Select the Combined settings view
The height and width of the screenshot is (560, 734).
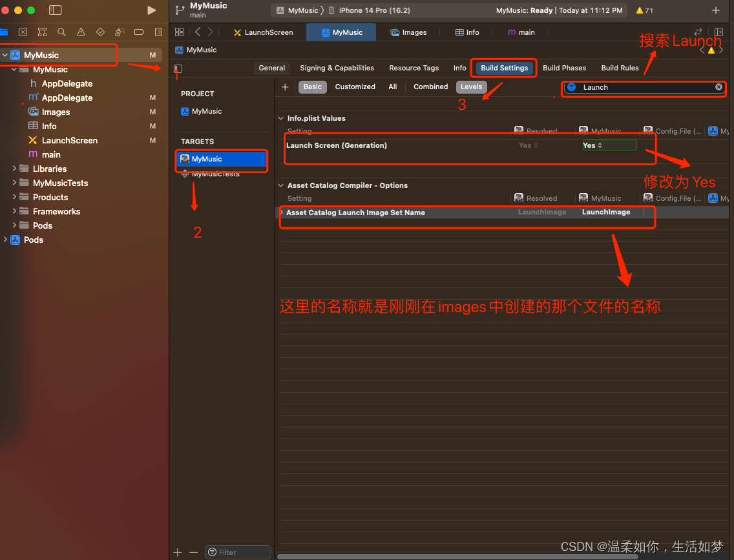click(x=430, y=87)
